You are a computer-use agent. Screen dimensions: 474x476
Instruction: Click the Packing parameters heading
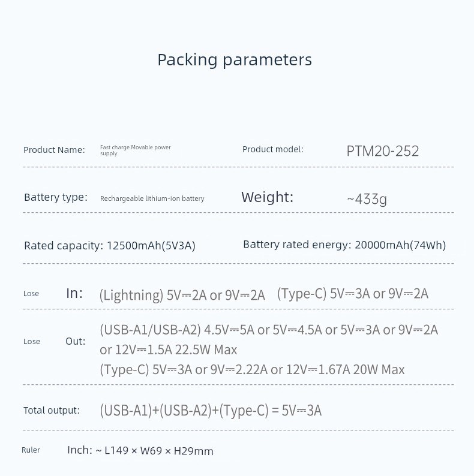click(x=235, y=60)
